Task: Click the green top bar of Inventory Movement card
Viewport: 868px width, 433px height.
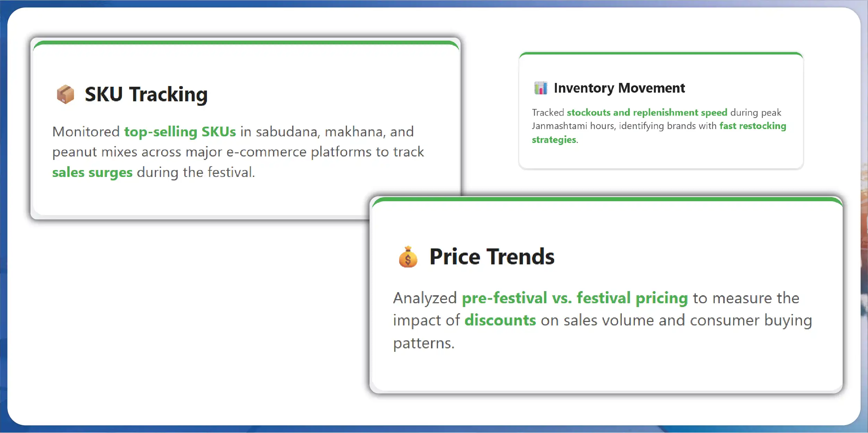Action: [x=661, y=53]
